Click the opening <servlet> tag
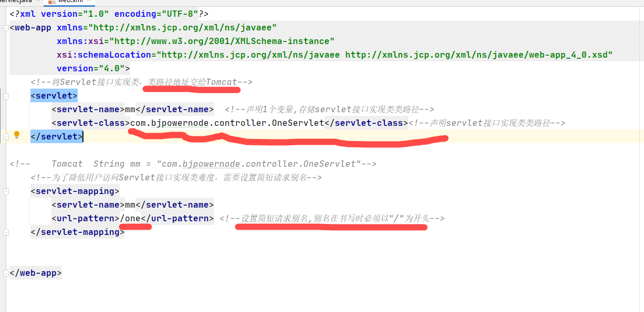644x312 pixels. [x=54, y=95]
